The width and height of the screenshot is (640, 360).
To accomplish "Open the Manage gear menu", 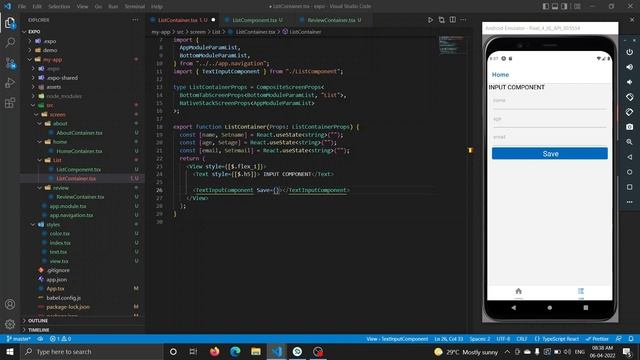I will pyautogui.click(x=10, y=324).
